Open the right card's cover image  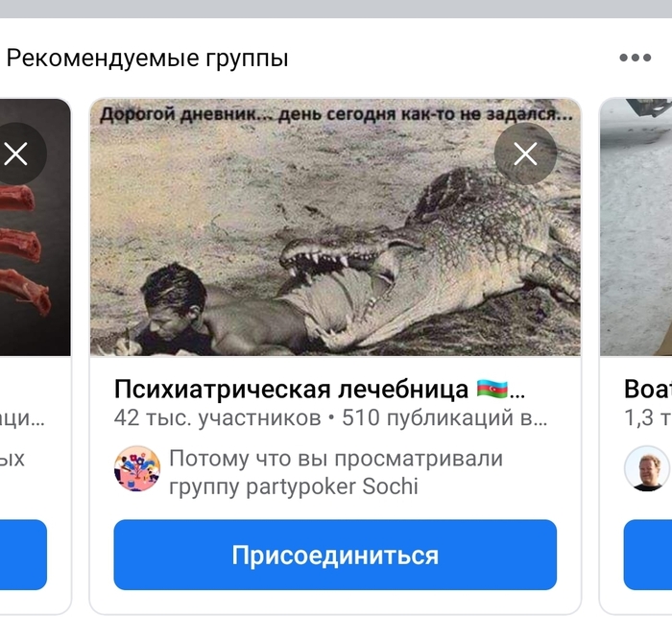coord(636,227)
